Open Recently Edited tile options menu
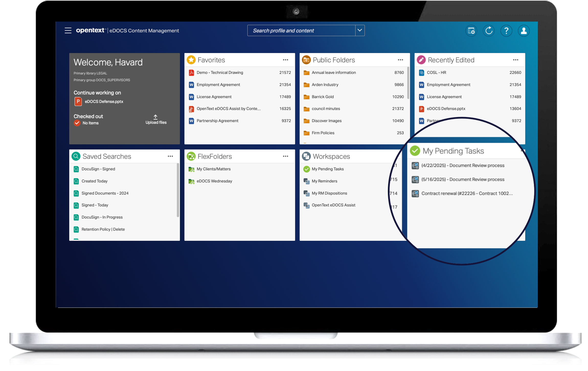This screenshot has width=588, height=371. click(515, 60)
